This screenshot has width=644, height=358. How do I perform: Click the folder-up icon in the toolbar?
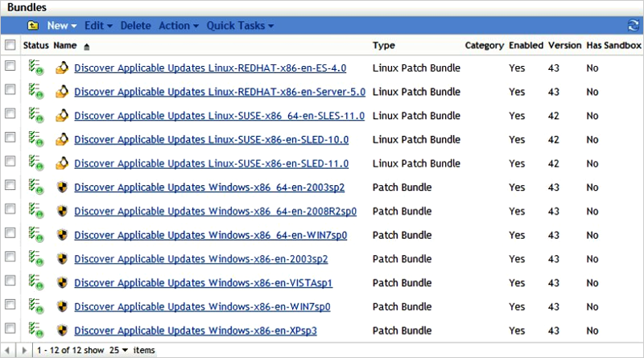(33, 26)
